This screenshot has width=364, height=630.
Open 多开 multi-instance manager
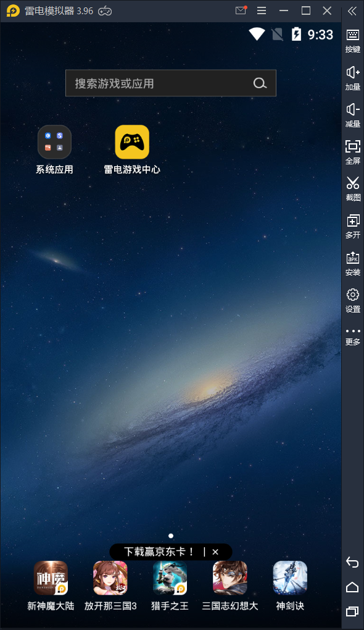pos(353,226)
